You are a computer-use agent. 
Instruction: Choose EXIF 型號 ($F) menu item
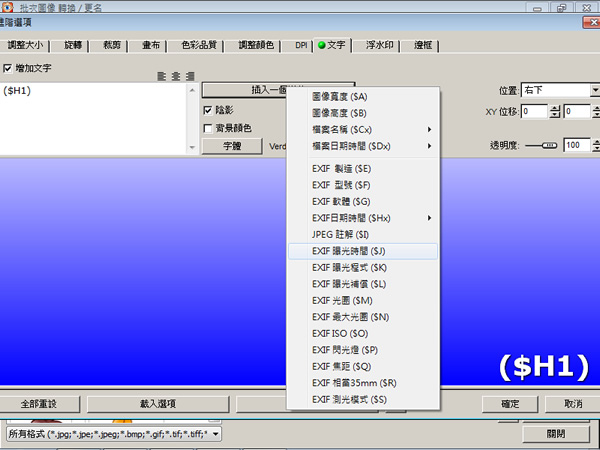(x=362, y=185)
